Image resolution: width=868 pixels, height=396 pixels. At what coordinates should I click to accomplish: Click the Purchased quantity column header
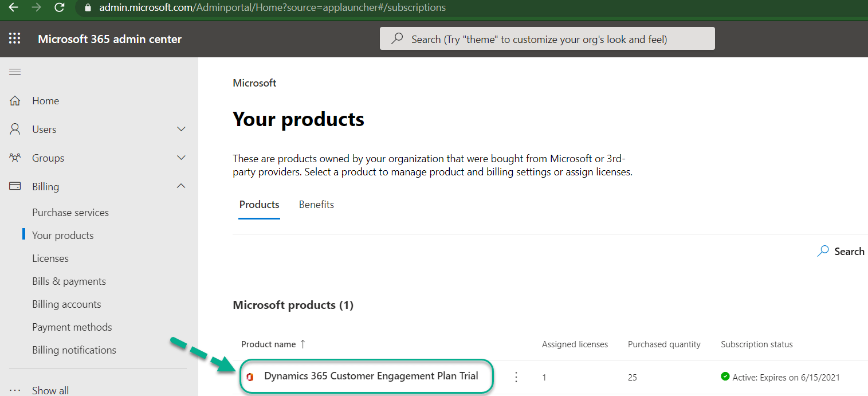pyautogui.click(x=664, y=344)
